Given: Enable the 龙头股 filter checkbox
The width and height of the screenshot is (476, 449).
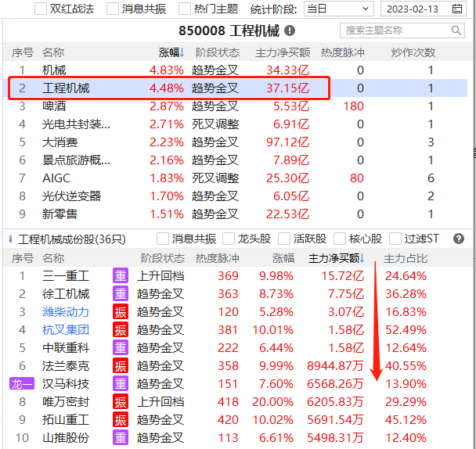Looking at the screenshot, I should 229,239.
